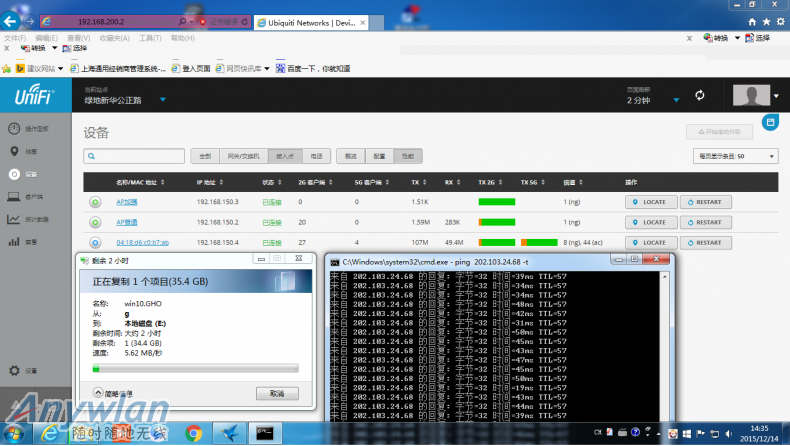Screen dimensions: 790x446
Task: Click LOCATE for the 192.168.150.4 device
Action: [x=651, y=242]
